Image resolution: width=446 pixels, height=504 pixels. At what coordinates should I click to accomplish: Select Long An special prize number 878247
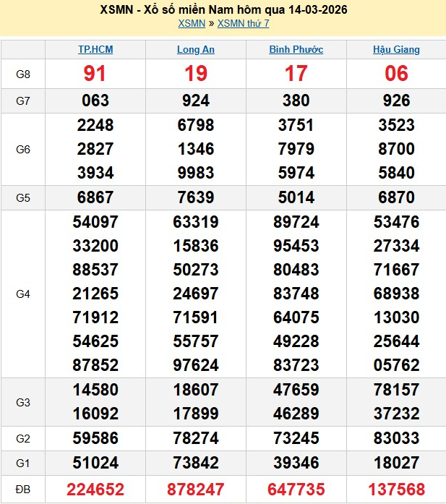(x=196, y=490)
